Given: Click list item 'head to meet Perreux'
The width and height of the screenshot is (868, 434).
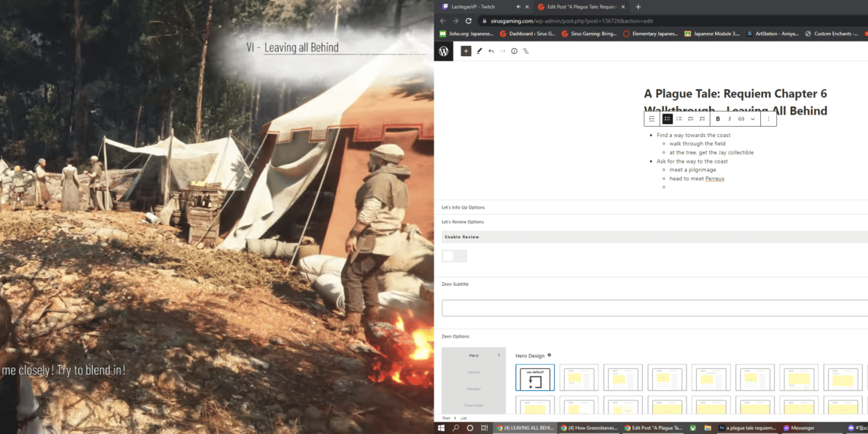Looking at the screenshot, I should tap(697, 179).
